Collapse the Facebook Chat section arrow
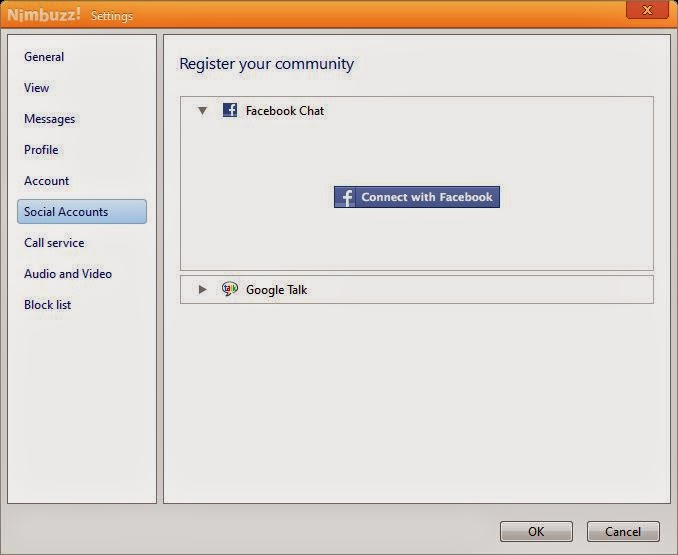This screenshot has height=555, width=678. (202, 111)
